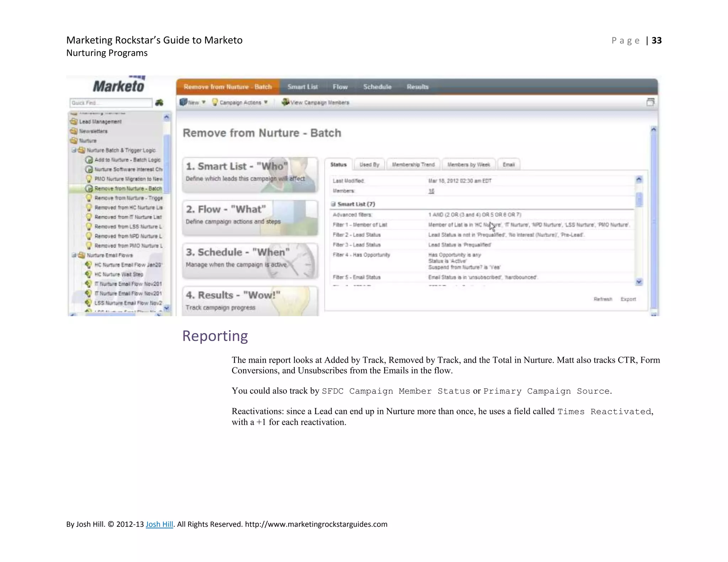
Task: Click the Filter 4 - Has Opportunity row
Action: coord(482,261)
